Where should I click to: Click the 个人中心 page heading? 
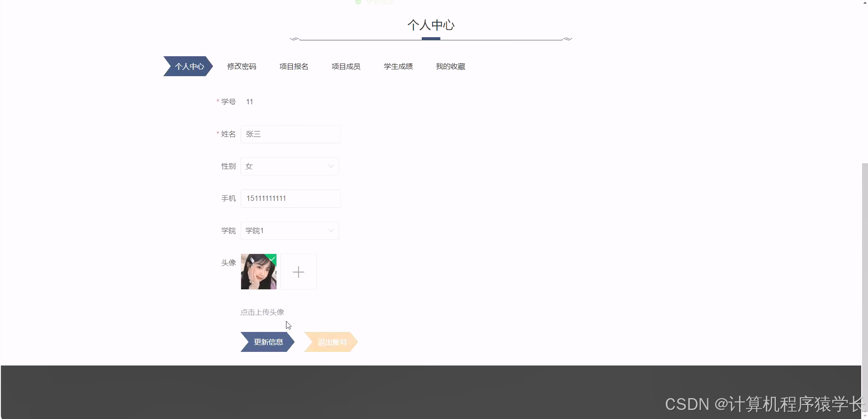431,25
